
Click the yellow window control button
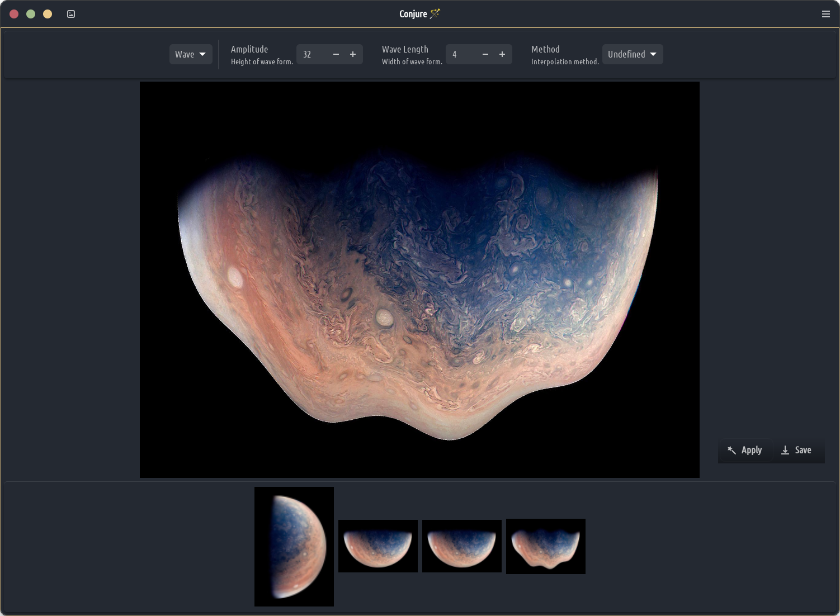click(x=48, y=14)
